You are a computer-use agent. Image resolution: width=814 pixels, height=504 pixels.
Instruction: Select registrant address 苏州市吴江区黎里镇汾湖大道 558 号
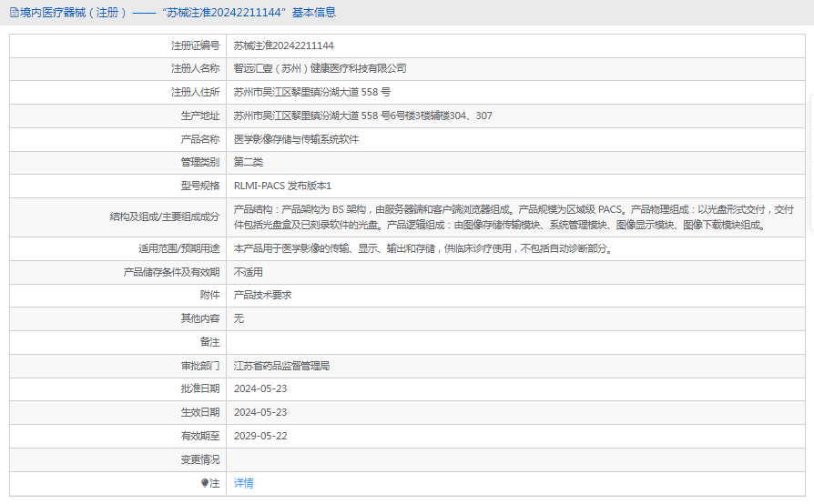click(312, 92)
